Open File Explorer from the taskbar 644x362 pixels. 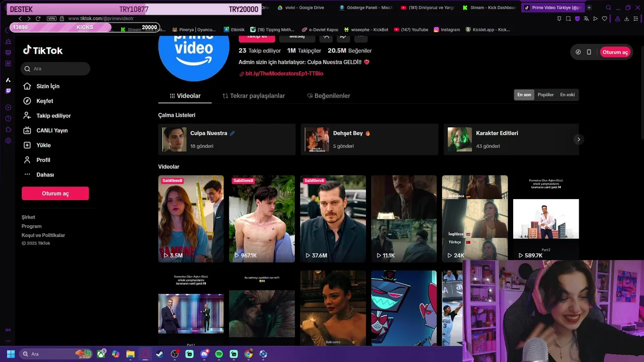click(130, 354)
